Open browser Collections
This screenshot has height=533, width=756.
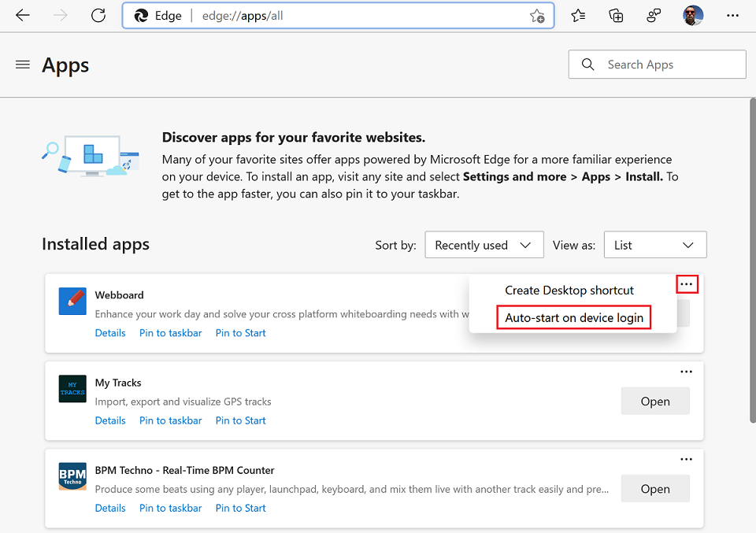tap(616, 15)
